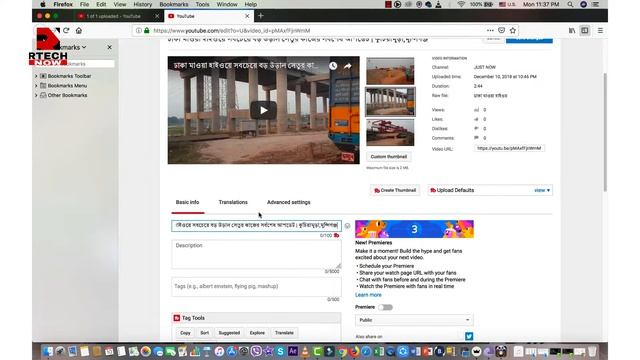This screenshot has width=640, height=360.
Task: Open Finder from the Dock
Action: 48,351
